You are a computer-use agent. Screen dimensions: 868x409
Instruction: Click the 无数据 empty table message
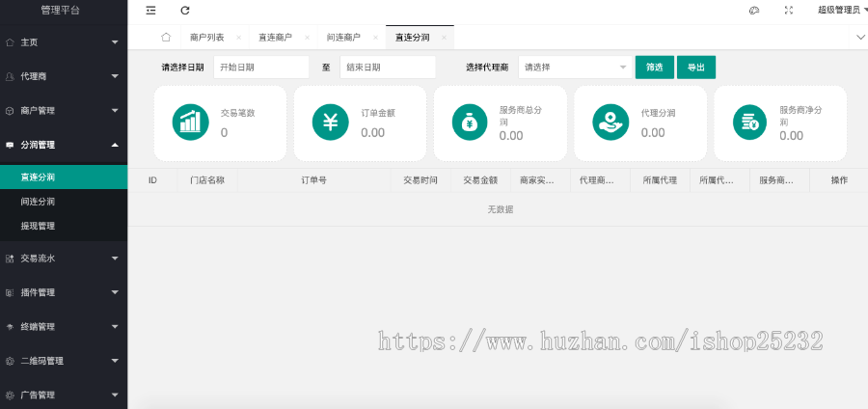point(500,209)
